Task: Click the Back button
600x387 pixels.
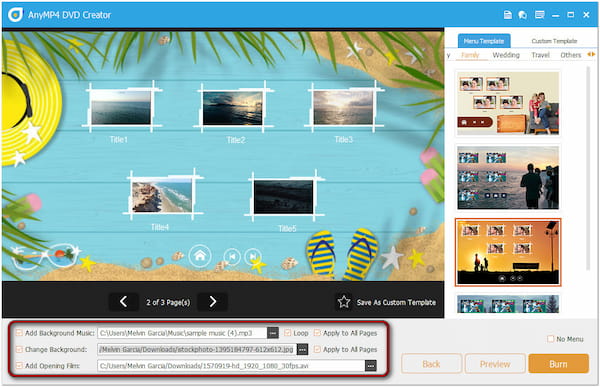Action: pos(431,364)
